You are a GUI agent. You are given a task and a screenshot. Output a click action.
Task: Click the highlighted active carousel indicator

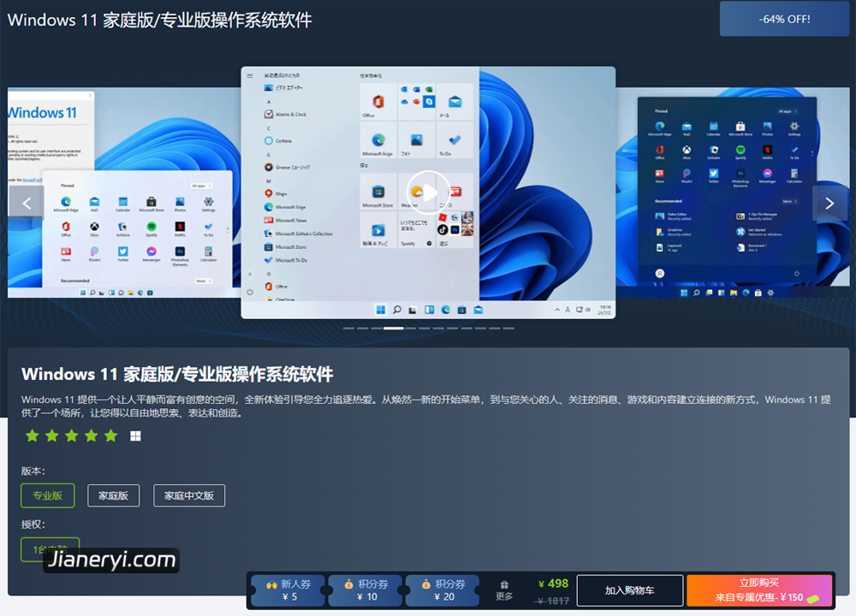tap(394, 329)
